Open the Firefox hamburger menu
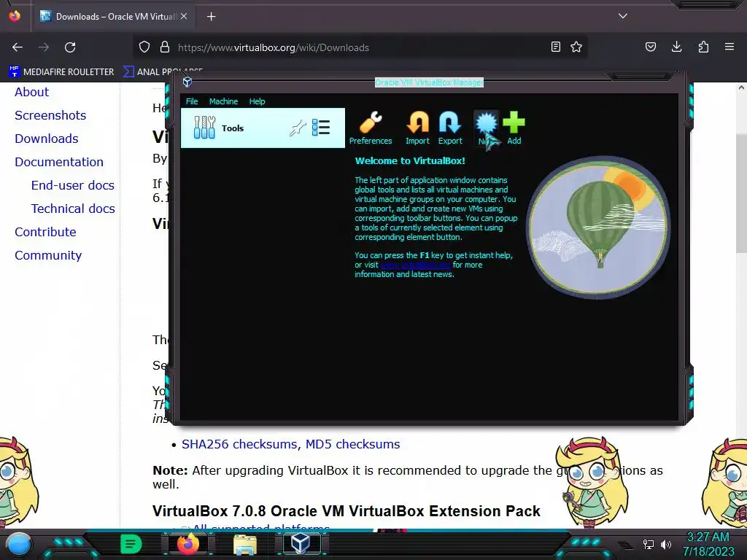This screenshot has height=560, width=747. click(x=729, y=47)
